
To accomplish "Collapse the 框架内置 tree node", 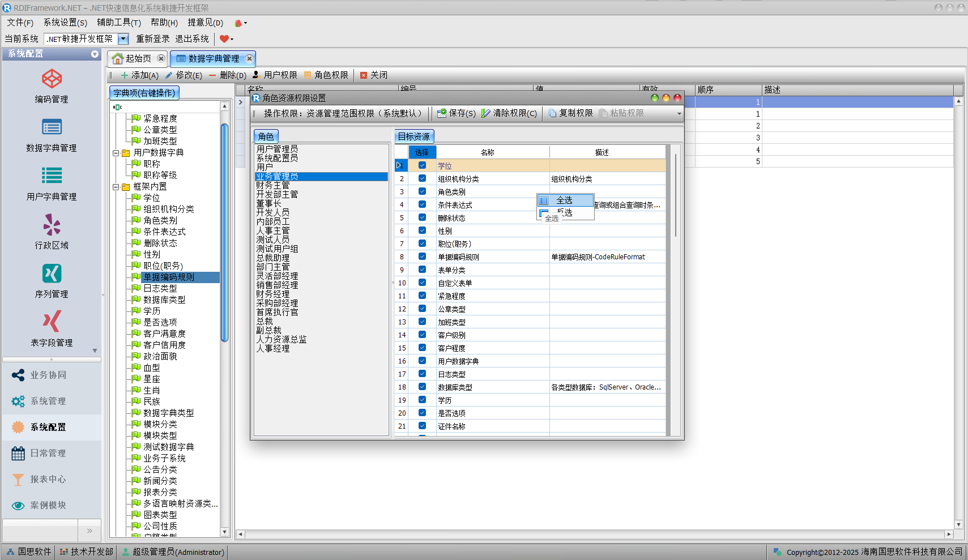I will click(116, 187).
